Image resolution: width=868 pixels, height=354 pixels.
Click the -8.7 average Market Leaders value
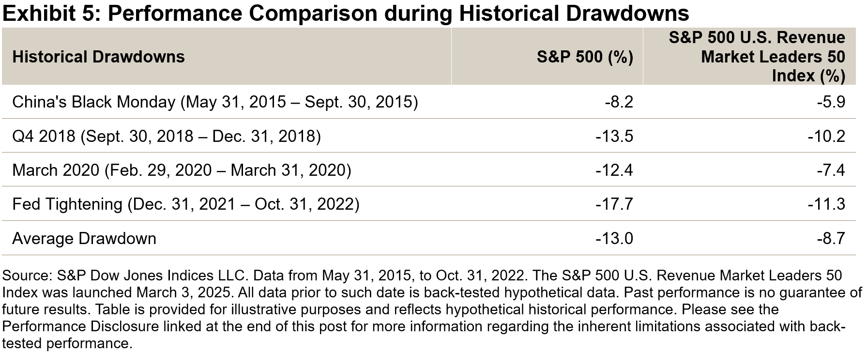(831, 239)
